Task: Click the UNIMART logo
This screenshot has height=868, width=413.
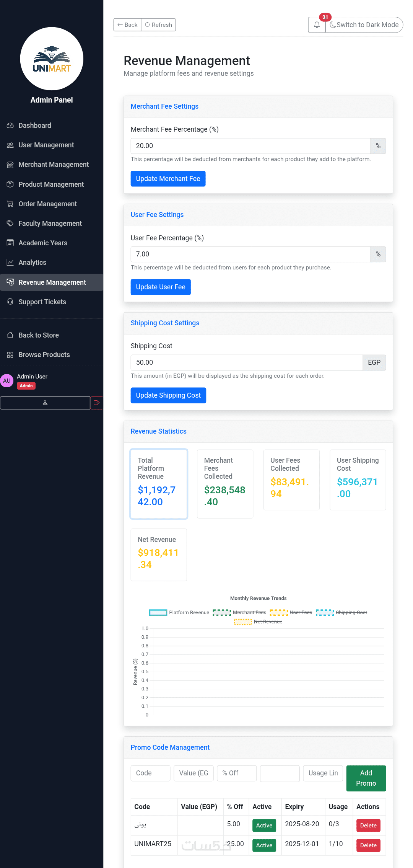Action: click(x=52, y=59)
